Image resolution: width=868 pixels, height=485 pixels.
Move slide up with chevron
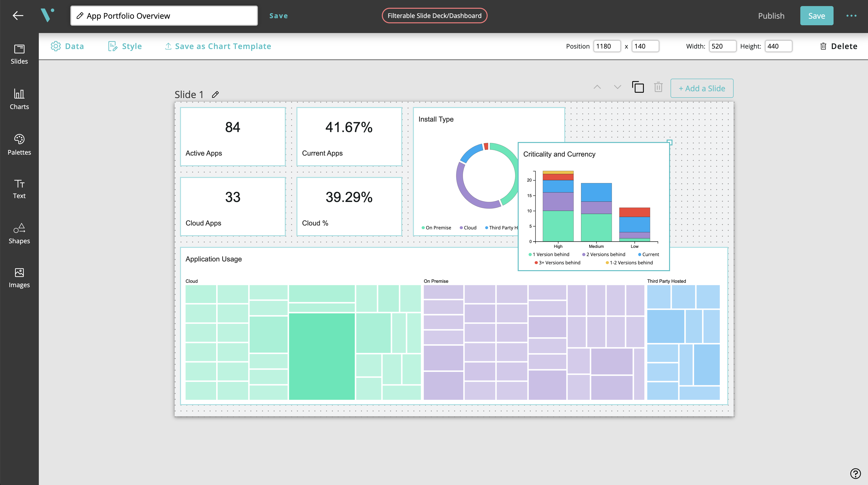coord(597,87)
